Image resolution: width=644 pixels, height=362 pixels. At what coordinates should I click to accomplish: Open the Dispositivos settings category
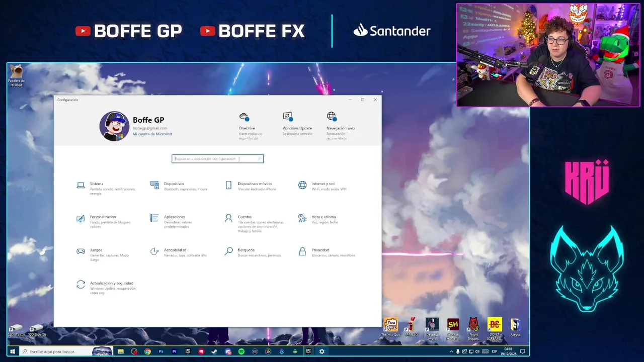[180, 186]
